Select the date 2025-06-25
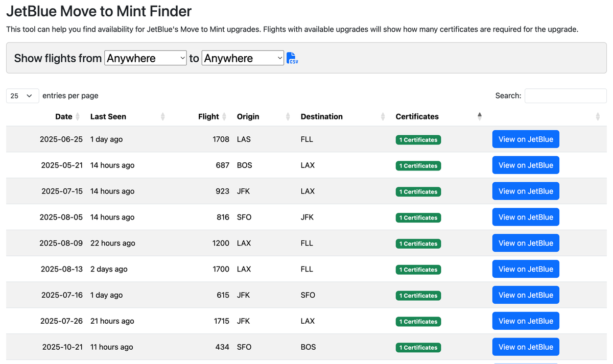The width and height of the screenshot is (613, 364). (61, 139)
